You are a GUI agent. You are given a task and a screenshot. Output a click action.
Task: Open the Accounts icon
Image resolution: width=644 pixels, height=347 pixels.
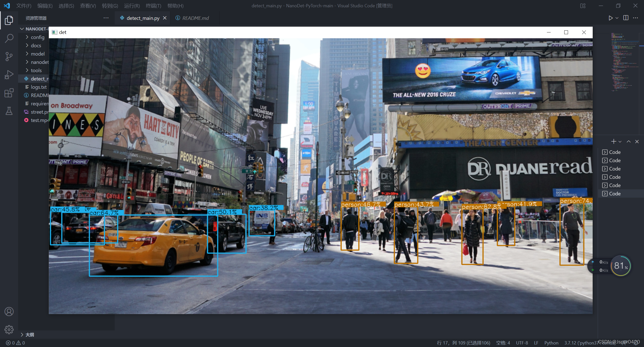[9, 312]
